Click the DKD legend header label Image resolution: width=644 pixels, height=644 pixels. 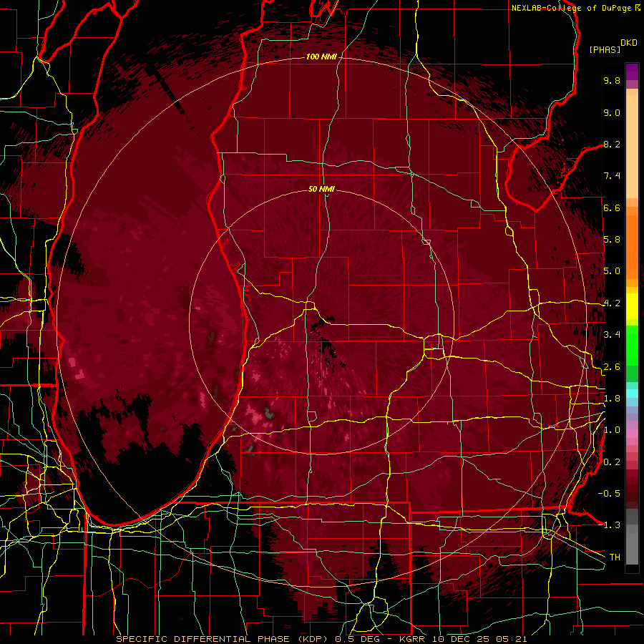click(x=629, y=43)
